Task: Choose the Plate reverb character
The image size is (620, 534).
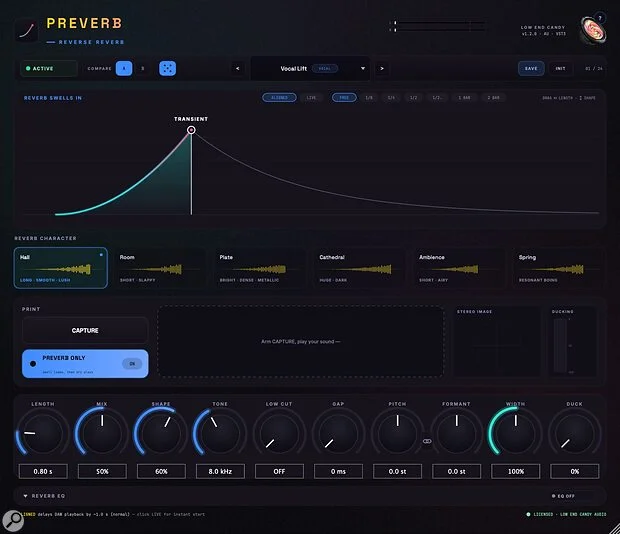Action: [x=260, y=268]
